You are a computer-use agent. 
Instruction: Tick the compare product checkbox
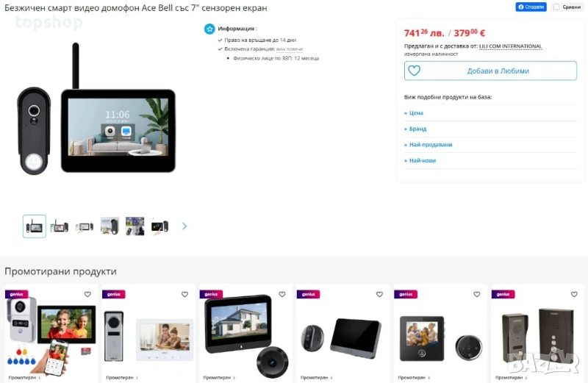556,7
